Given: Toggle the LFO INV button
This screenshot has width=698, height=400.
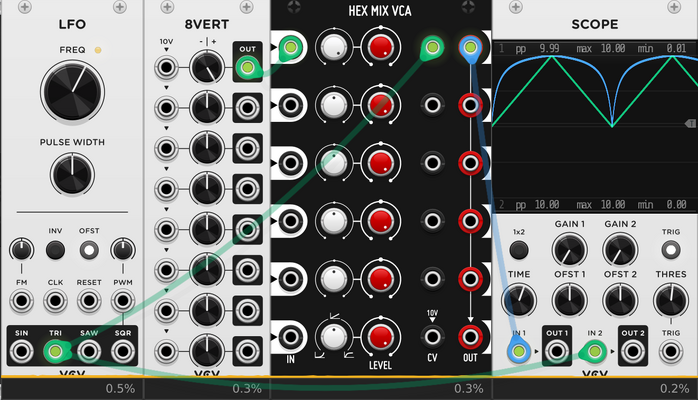Looking at the screenshot, I should [x=55, y=250].
